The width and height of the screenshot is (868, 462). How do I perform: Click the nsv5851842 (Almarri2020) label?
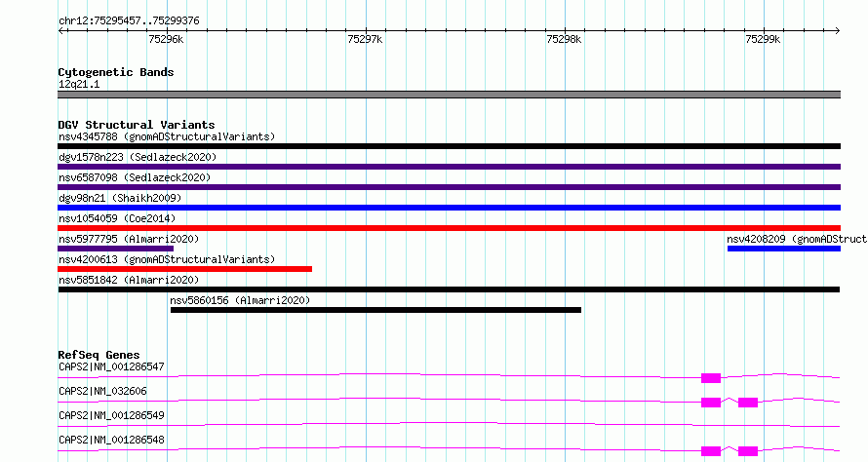129,280
